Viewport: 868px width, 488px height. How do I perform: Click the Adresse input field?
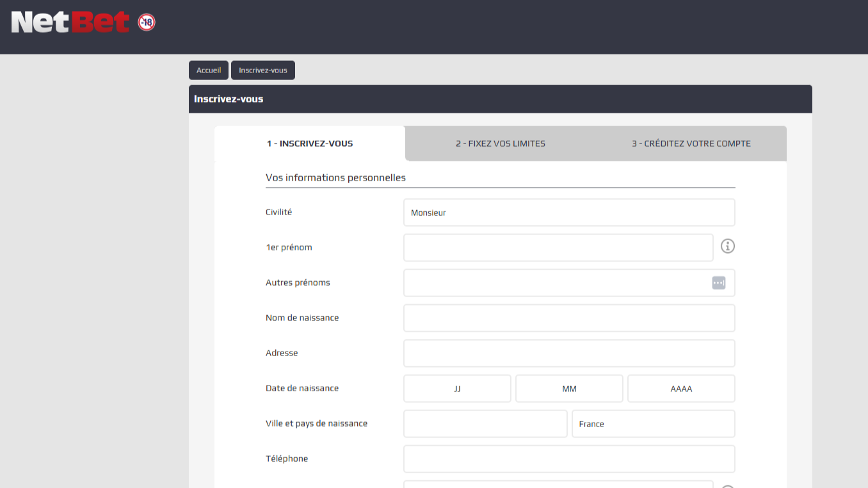(x=568, y=354)
